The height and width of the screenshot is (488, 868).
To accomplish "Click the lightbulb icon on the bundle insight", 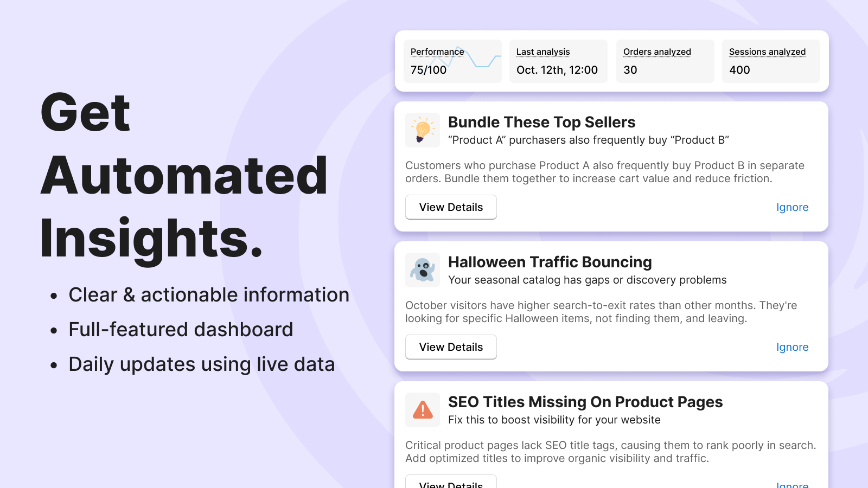I will pyautogui.click(x=423, y=130).
